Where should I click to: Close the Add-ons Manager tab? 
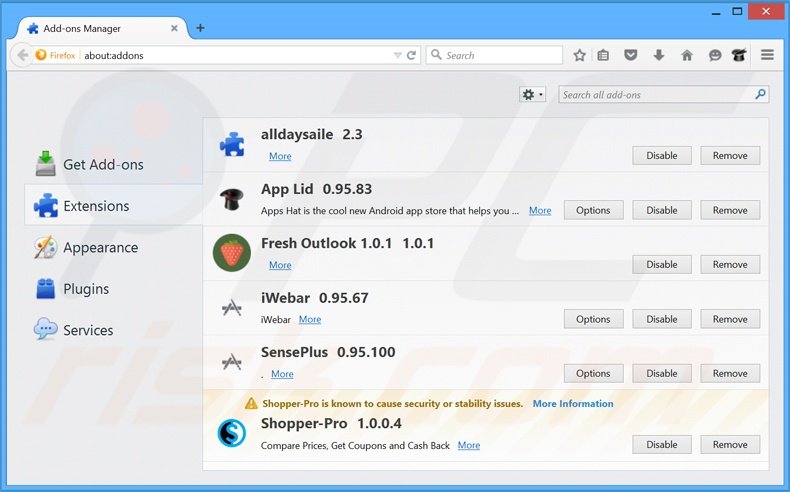[x=174, y=28]
